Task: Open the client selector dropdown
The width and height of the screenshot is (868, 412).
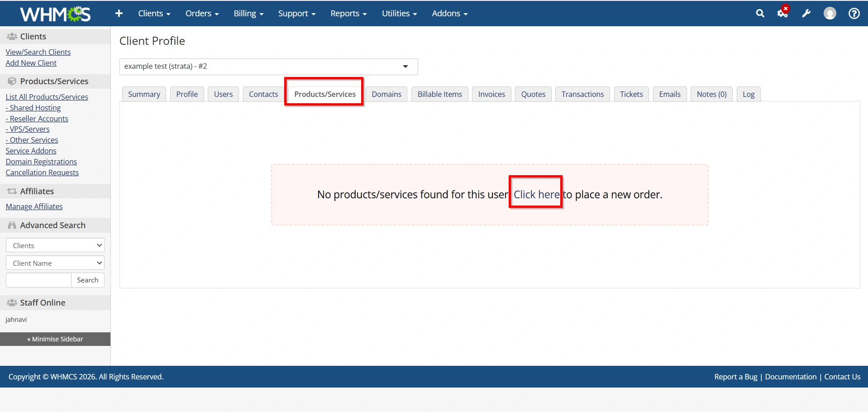Action: pyautogui.click(x=268, y=67)
